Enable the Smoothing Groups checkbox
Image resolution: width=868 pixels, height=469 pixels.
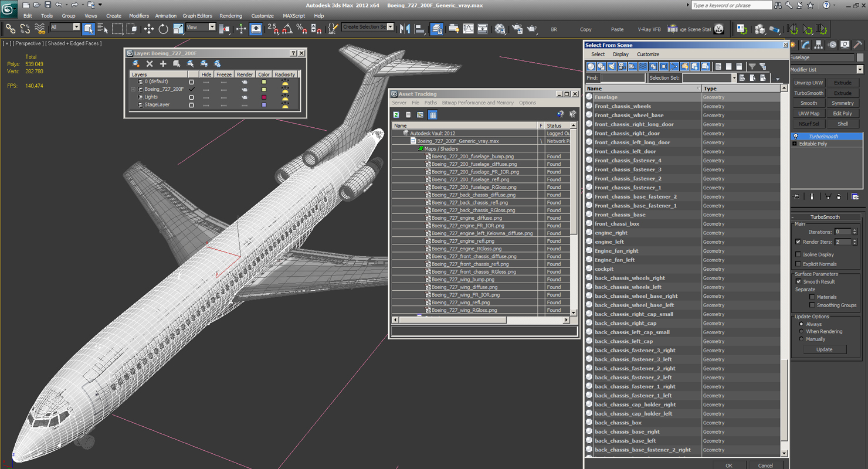click(x=812, y=305)
